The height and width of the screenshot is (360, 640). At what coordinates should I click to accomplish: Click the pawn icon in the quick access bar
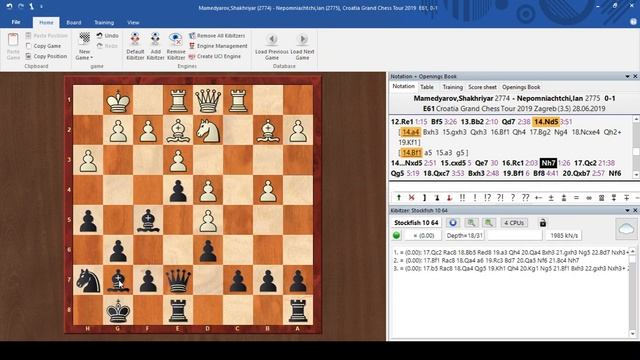tap(31, 6)
